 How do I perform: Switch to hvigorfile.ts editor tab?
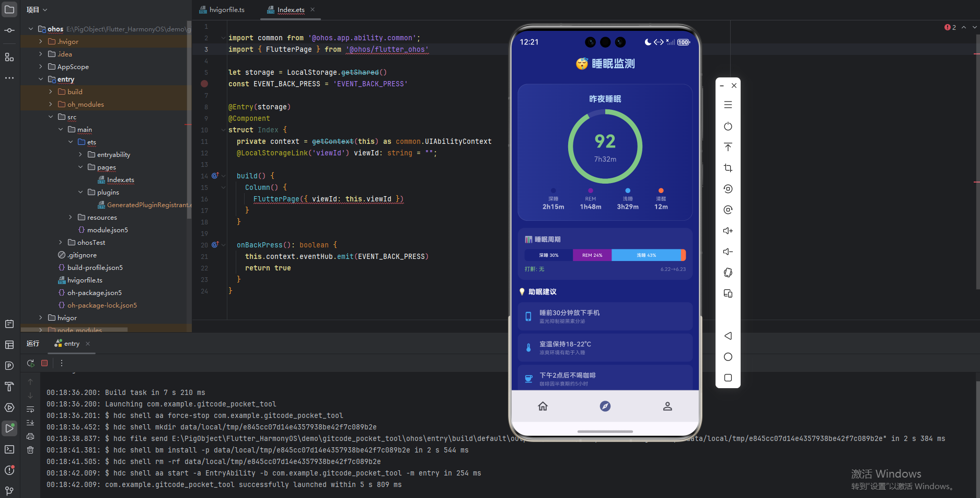click(222, 10)
